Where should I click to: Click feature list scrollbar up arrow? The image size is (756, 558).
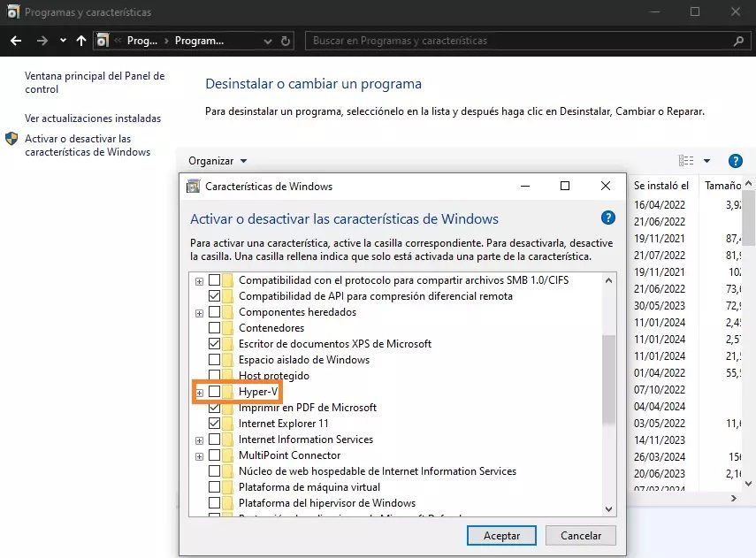[x=608, y=280]
